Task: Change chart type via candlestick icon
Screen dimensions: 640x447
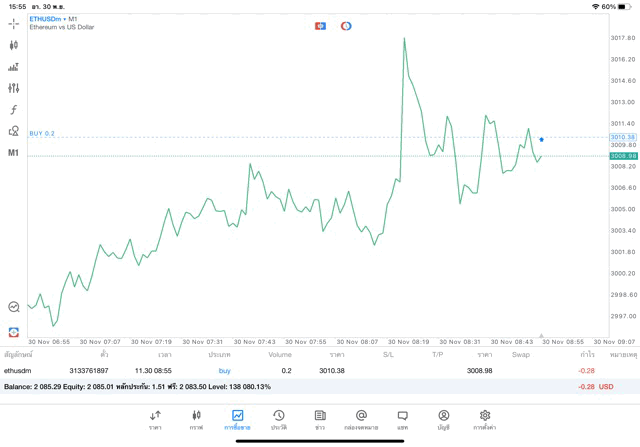Action: (x=14, y=45)
